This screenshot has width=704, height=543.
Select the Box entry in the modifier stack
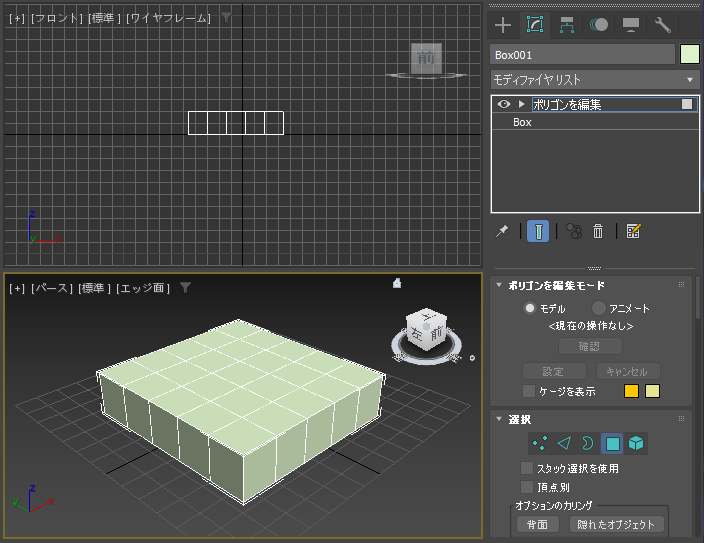pyautogui.click(x=522, y=122)
